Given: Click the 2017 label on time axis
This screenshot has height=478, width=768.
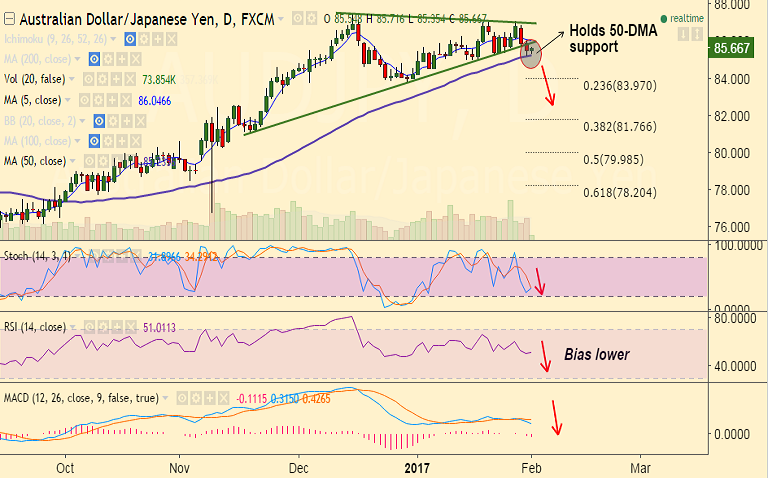Looking at the screenshot, I should pos(417,468).
